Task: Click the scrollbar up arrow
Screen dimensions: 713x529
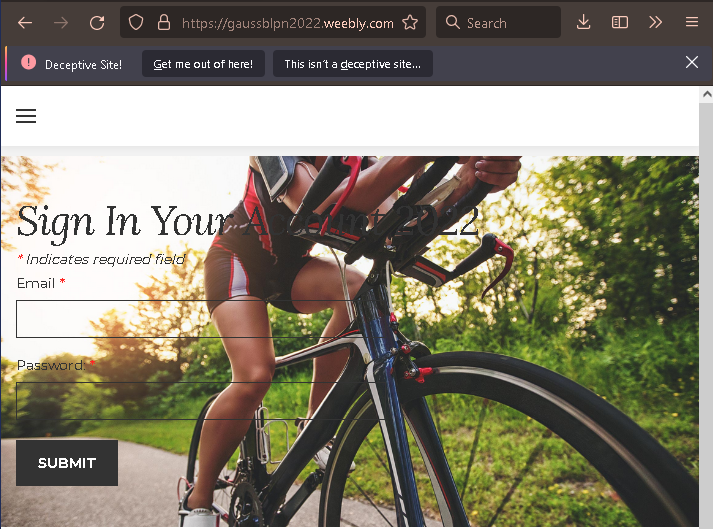Action: click(706, 95)
